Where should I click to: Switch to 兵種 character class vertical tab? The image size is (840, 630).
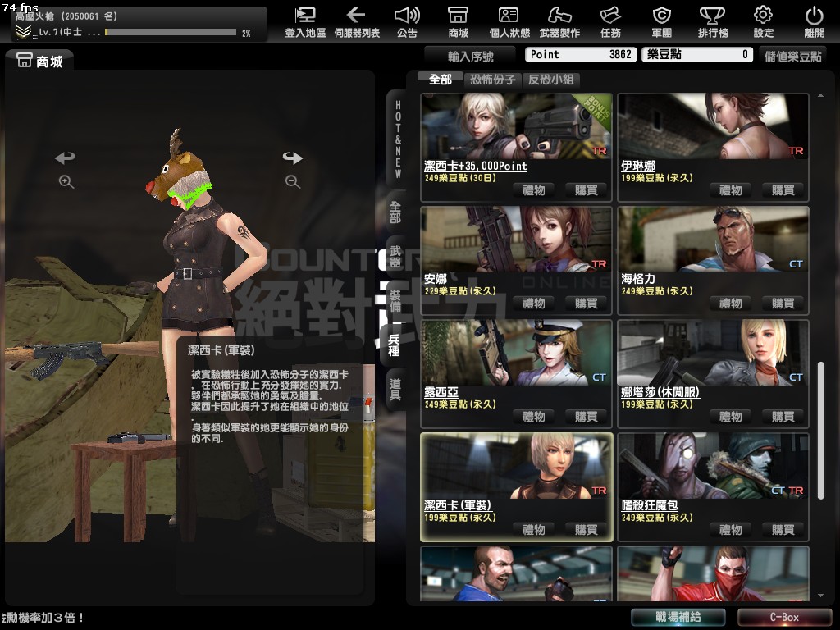(x=394, y=345)
